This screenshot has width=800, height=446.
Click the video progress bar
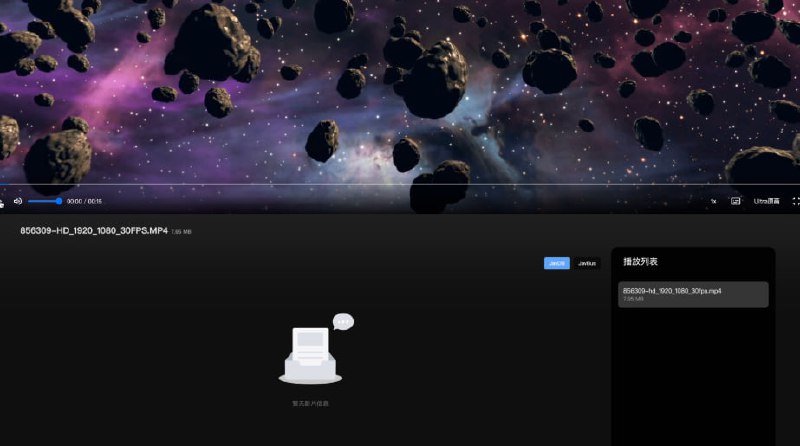pyautogui.click(x=400, y=184)
